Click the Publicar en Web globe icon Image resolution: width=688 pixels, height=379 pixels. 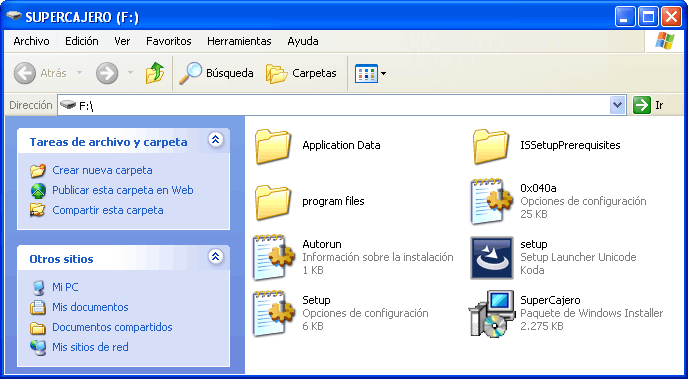click(38, 190)
